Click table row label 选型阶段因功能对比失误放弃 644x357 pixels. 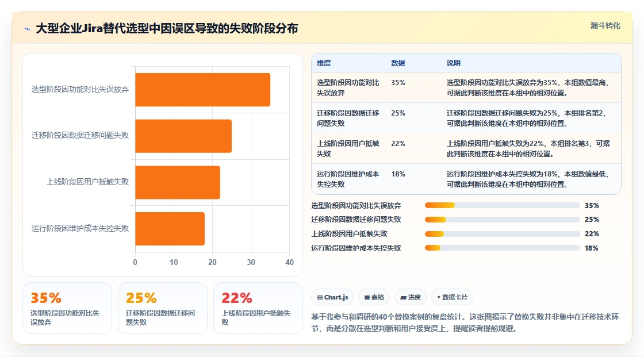(x=348, y=87)
